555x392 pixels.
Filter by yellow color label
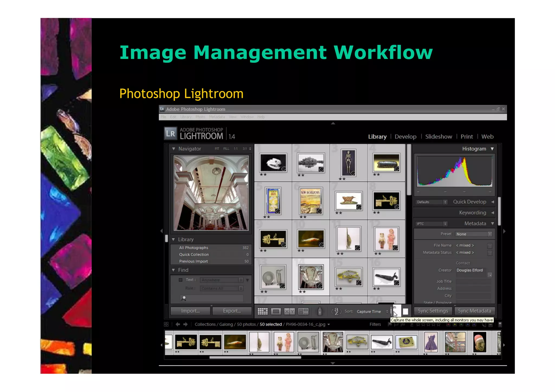coord(455,324)
